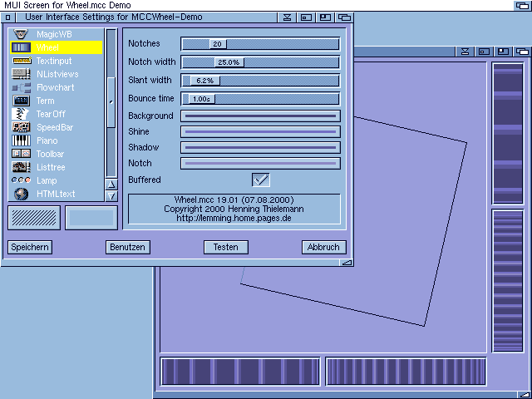Viewport: 532px width, 399px height.
Task: Select the MagicWB icon in the list
Action: point(21,34)
